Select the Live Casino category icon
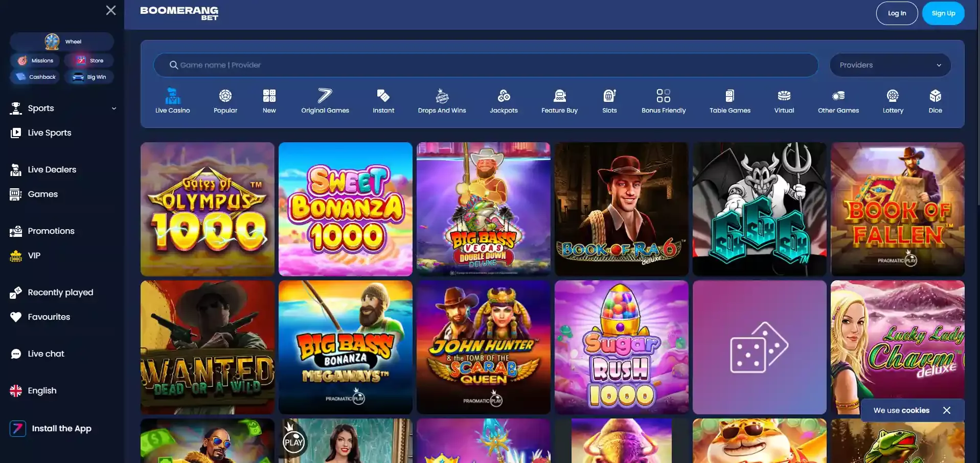Screen dimensions: 980x463 [172, 100]
